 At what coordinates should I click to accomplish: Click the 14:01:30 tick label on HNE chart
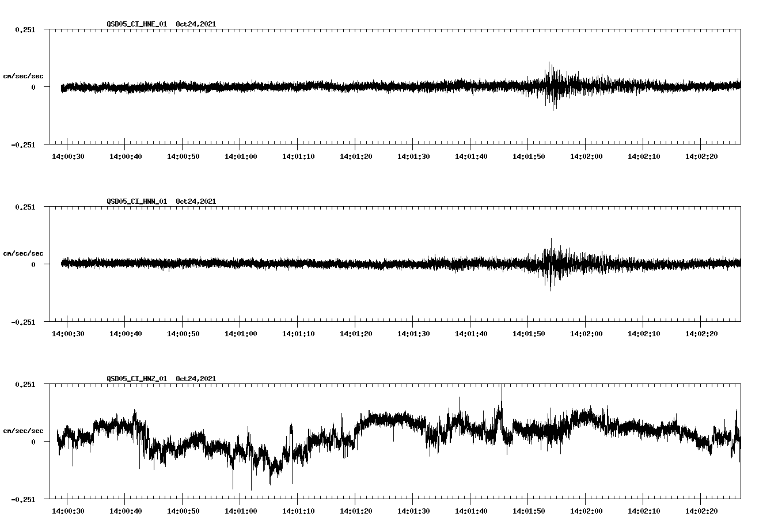tap(413, 157)
